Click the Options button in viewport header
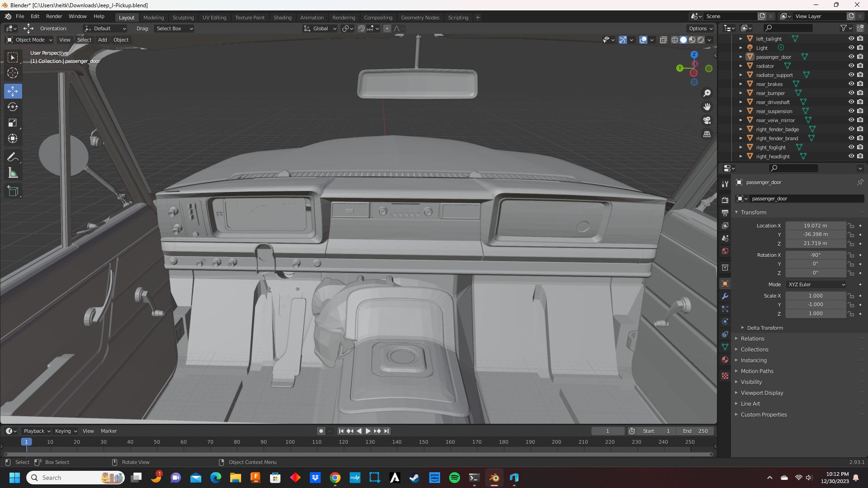Viewport: 868px width, 488px height. (700, 28)
